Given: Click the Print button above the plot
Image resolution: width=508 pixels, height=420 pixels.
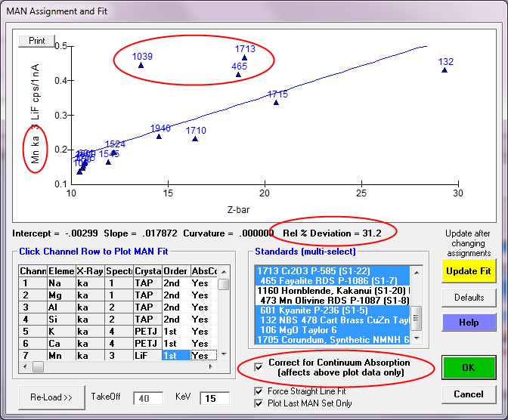Looking at the screenshot, I should (x=37, y=40).
